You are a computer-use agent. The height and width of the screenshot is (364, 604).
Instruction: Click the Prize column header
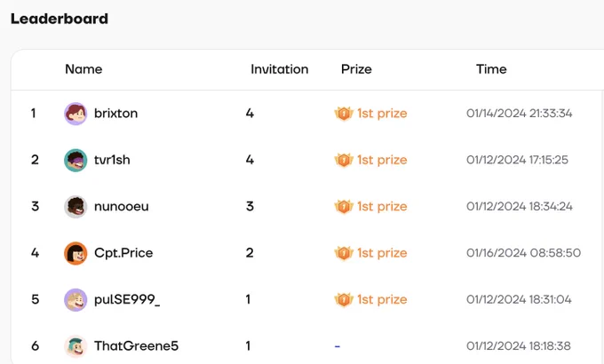coord(356,69)
